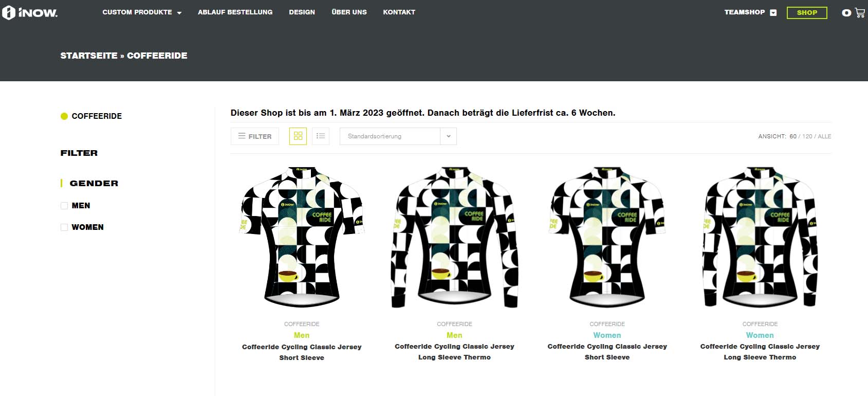Check the Women gender filter
Viewport: 868px width, 396px height.
[x=64, y=227]
